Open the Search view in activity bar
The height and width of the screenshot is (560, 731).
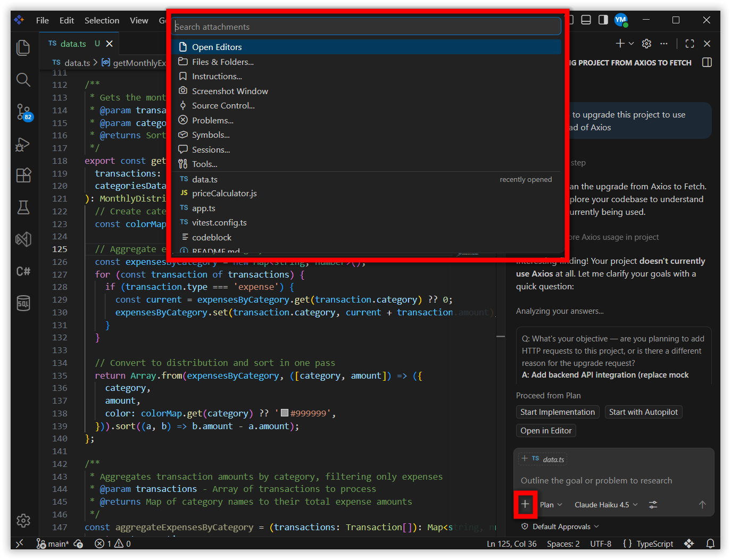[23, 80]
